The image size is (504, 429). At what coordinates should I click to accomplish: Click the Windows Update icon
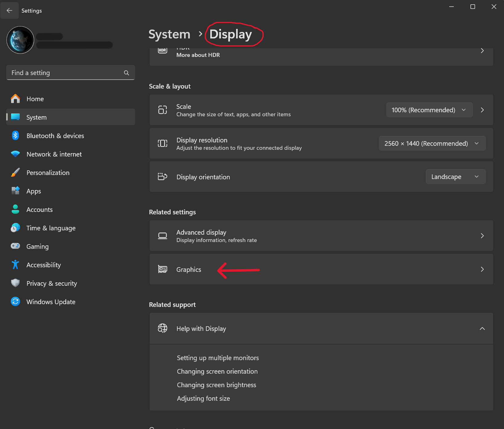click(15, 301)
